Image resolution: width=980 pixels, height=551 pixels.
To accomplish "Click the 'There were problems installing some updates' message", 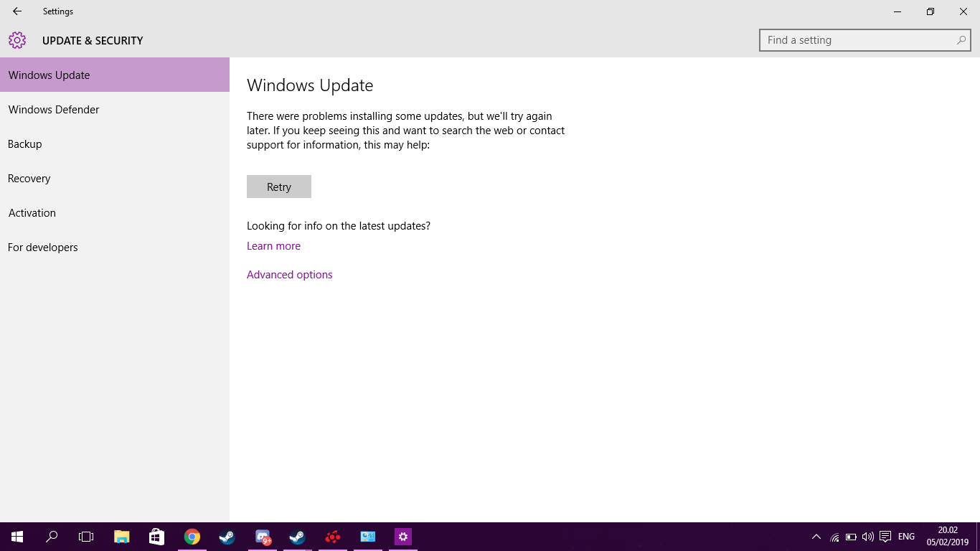I will pos(406,131).
